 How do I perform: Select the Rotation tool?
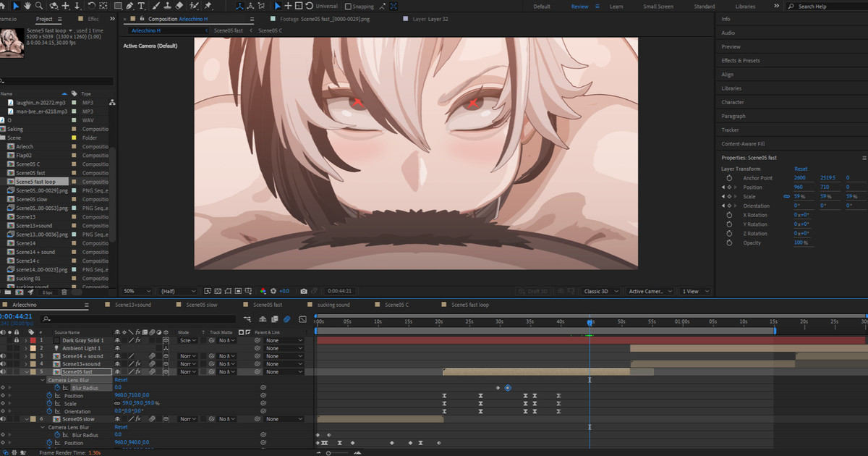click(x=92, y=6)
